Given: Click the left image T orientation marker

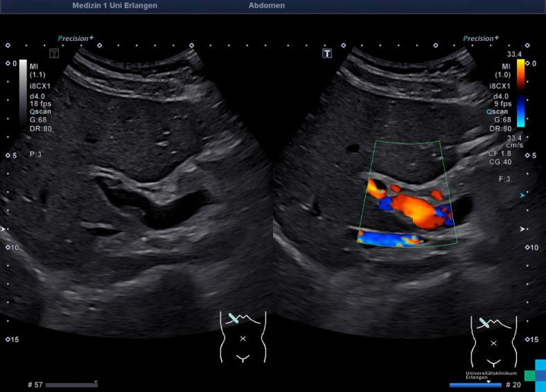Looking at the screenshot, I should click(54, 53).
